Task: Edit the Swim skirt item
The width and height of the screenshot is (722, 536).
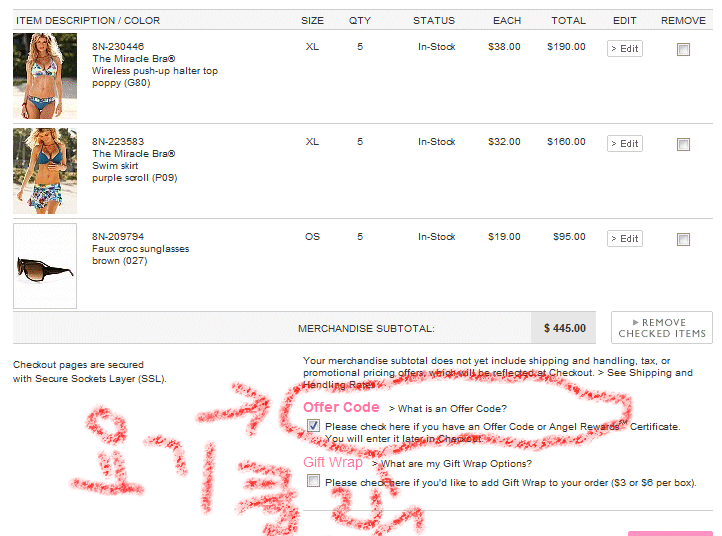Action: (x=625, y=144)
